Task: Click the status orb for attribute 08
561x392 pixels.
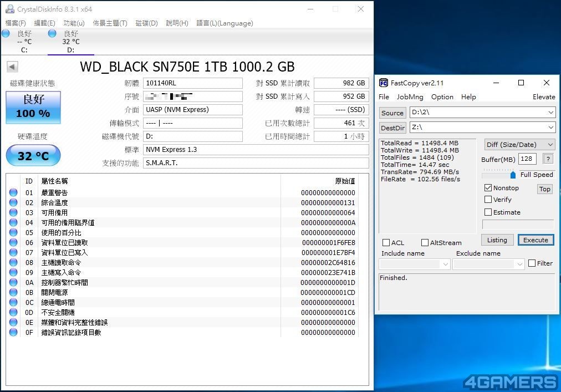Action: pos(13,262)
